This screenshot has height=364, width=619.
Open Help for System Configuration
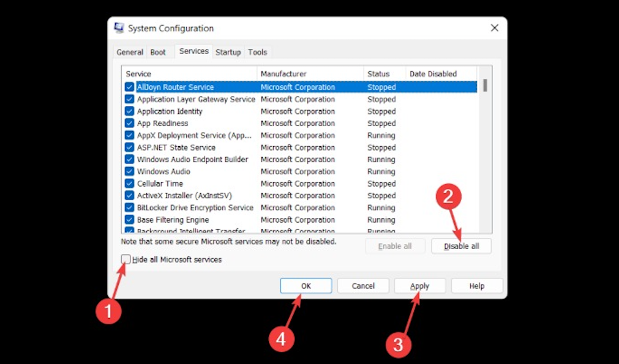point(477,286)
